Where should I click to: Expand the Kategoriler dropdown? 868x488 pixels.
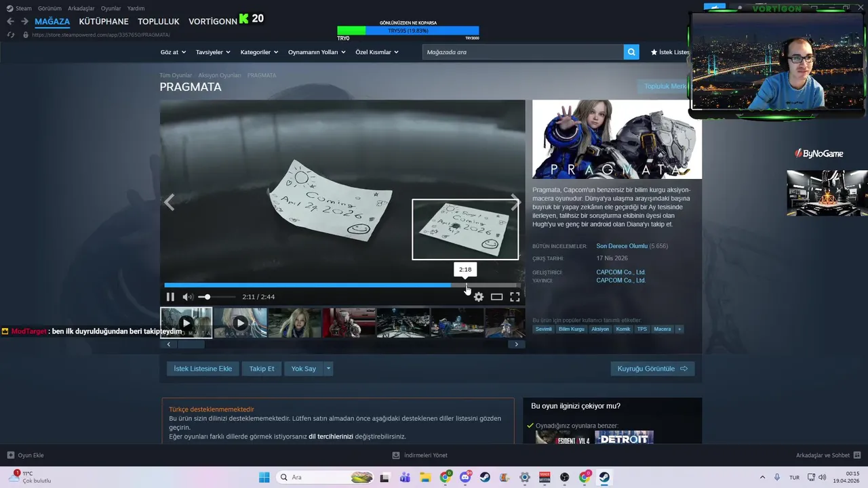(x=260, y=52)
